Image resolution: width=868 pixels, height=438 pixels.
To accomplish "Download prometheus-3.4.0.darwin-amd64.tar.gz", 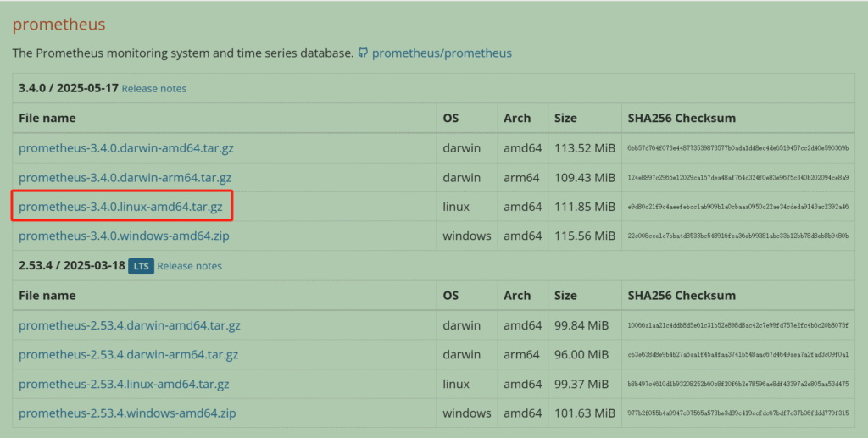I will [x=126, y=148].
